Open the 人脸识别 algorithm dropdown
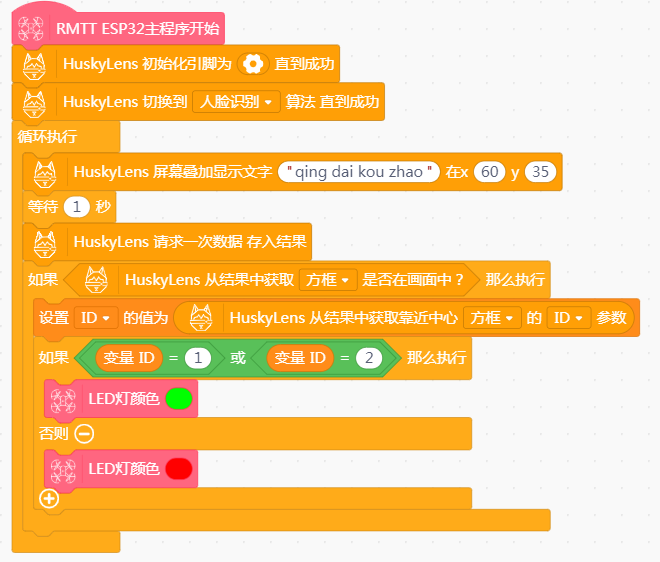Screen dimensions: 660x562 (x=236, y=102)
